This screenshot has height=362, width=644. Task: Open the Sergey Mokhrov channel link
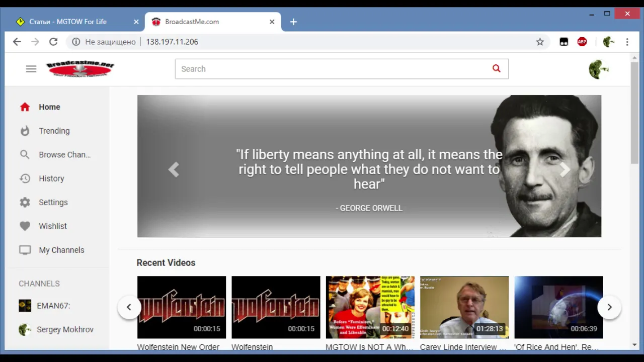click(x=65, y=330)
